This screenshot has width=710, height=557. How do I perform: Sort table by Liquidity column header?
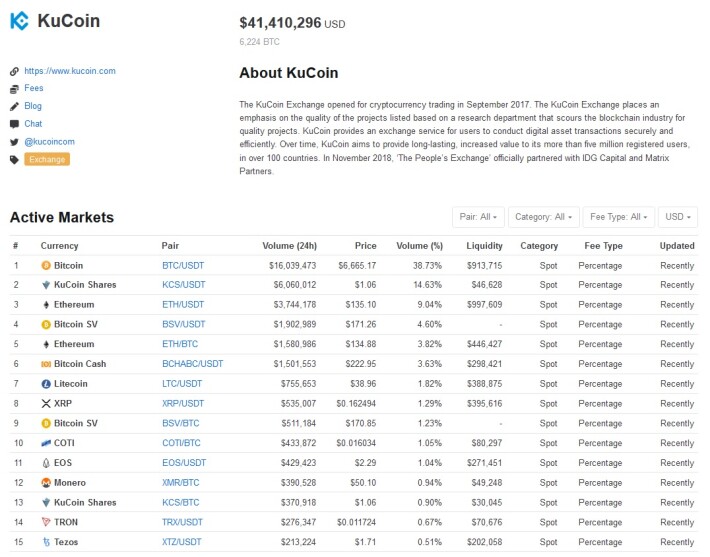tap(484, 246)
